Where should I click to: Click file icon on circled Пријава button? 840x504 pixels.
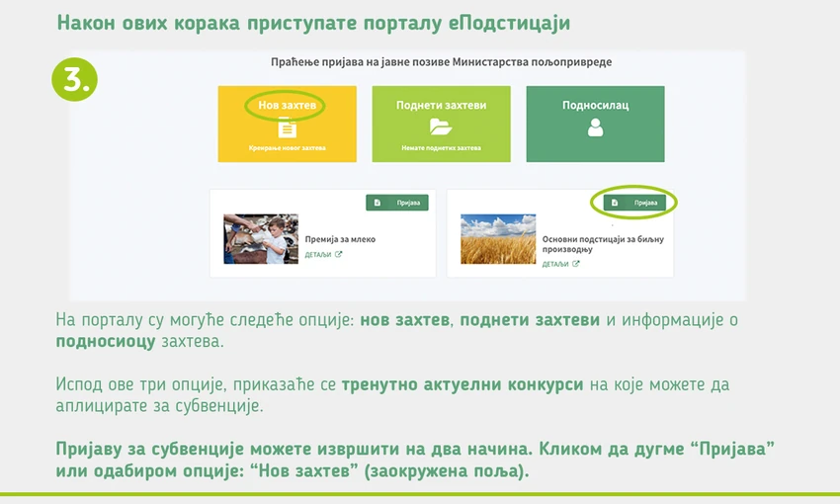[x=615, y=203]
